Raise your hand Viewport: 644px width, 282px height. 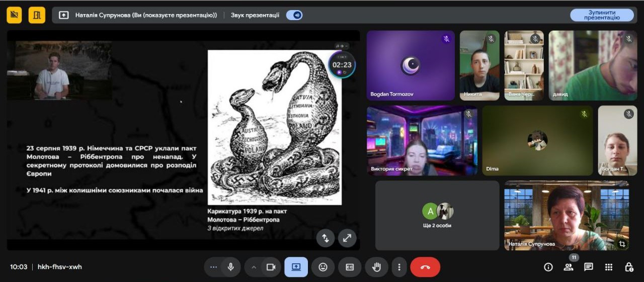376,267
